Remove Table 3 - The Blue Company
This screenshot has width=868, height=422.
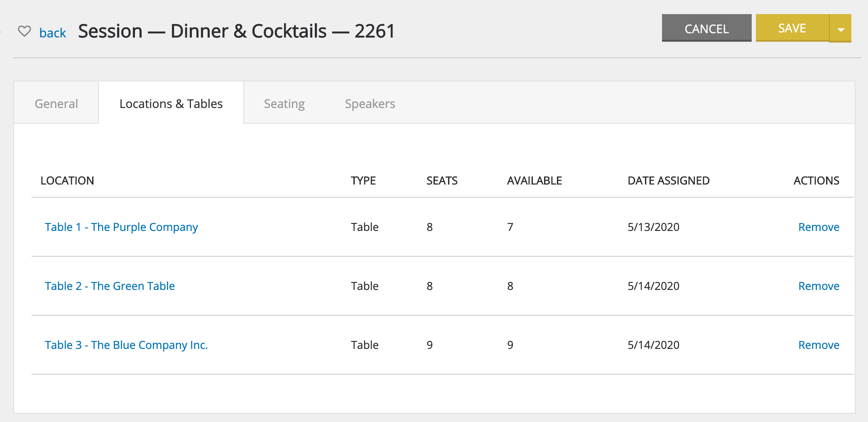click(x=819, y=345)
